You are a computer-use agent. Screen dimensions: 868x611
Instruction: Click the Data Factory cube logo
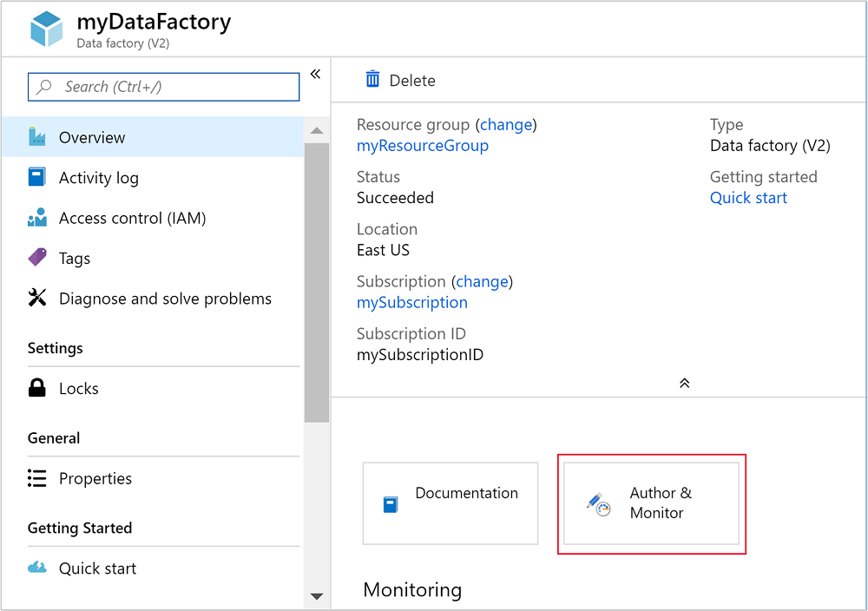(46, 28)
